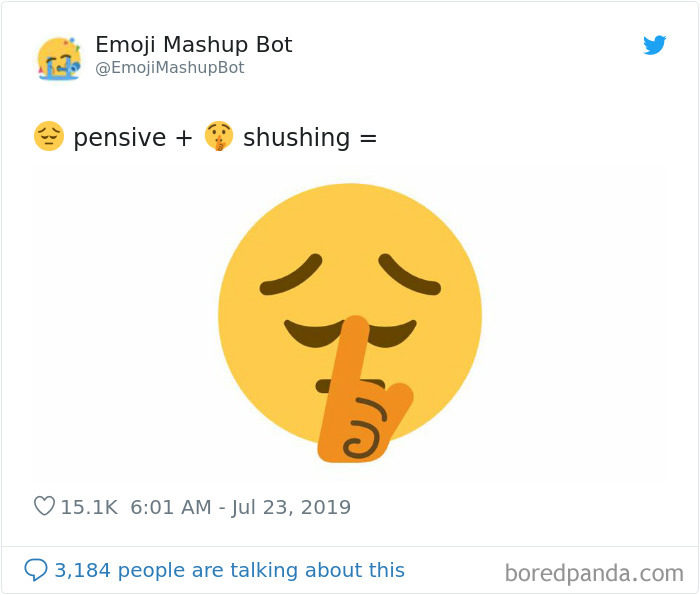Click the boredpanda.com watermark
The width and height of the screenshot is (700, 595).
coord(594,573)
